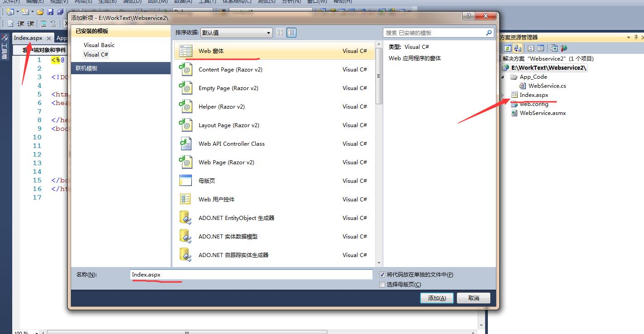Click the Save toolbar icon
This screenshot has width=644, height=334.
click(50, 11)
